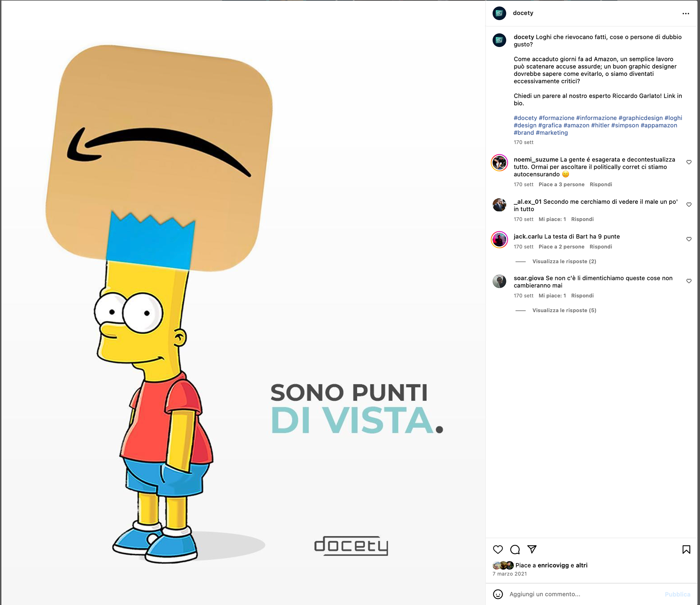The width and height of the screenshot is (700, 605).
Task: Open noemi_suzume's profile avatar
Action: (499, 163)
